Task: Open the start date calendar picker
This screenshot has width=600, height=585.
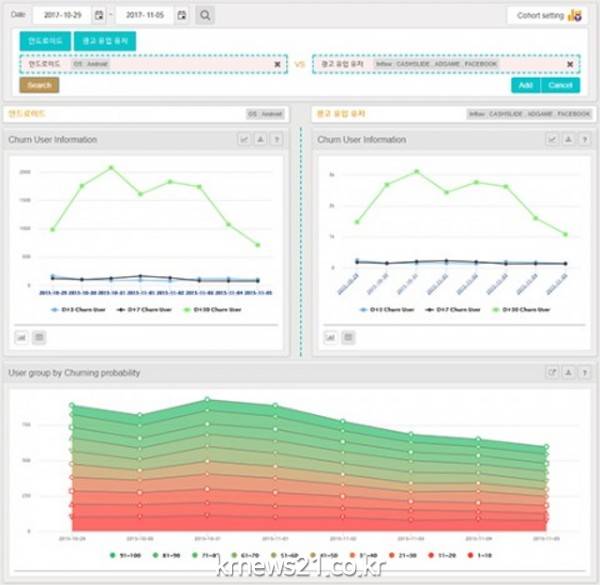Action: pos(98,16)
